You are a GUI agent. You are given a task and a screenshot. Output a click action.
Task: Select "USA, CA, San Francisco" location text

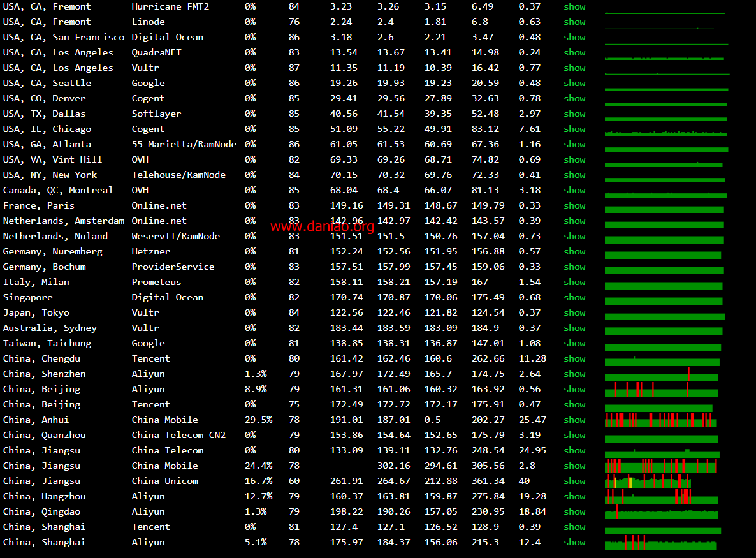[64, 37]
